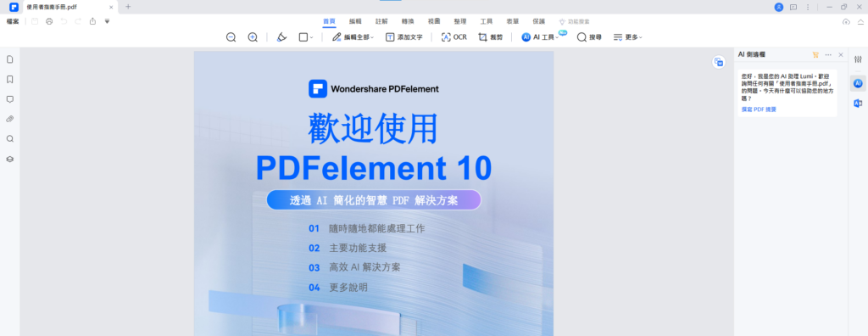Click the 高效 AI 解決方案 contents line
This screenshot has height=336, width=868.
click(x=364, y=267)
